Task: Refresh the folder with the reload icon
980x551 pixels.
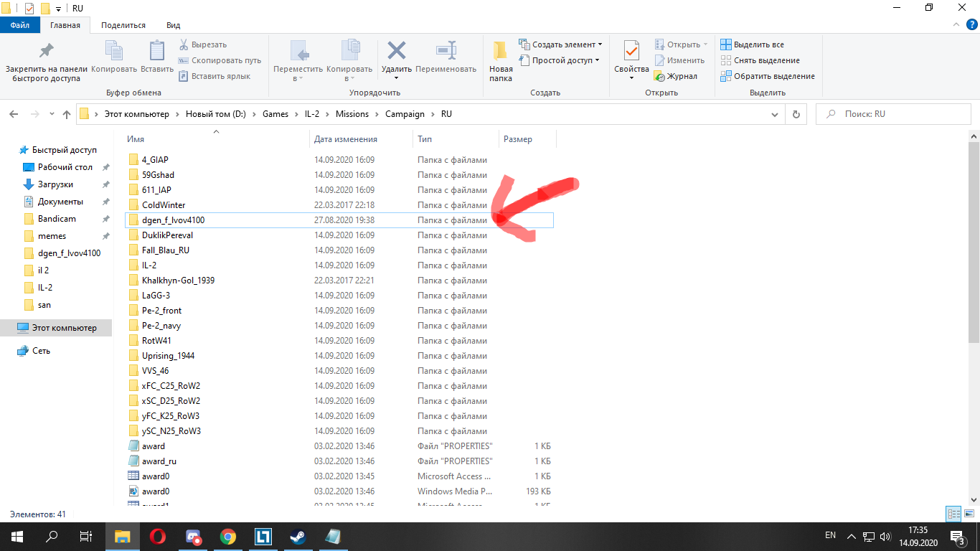Action: [x=795, y=114]
